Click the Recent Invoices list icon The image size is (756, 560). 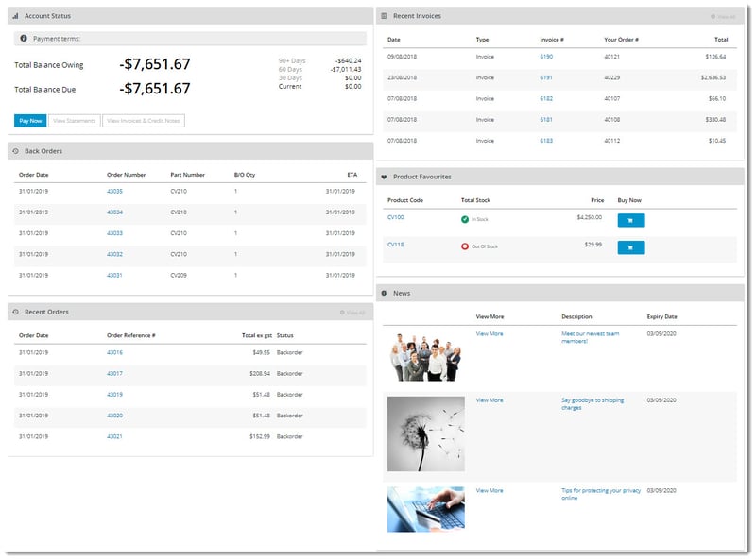pyautogui.click(x=385, y=16)
